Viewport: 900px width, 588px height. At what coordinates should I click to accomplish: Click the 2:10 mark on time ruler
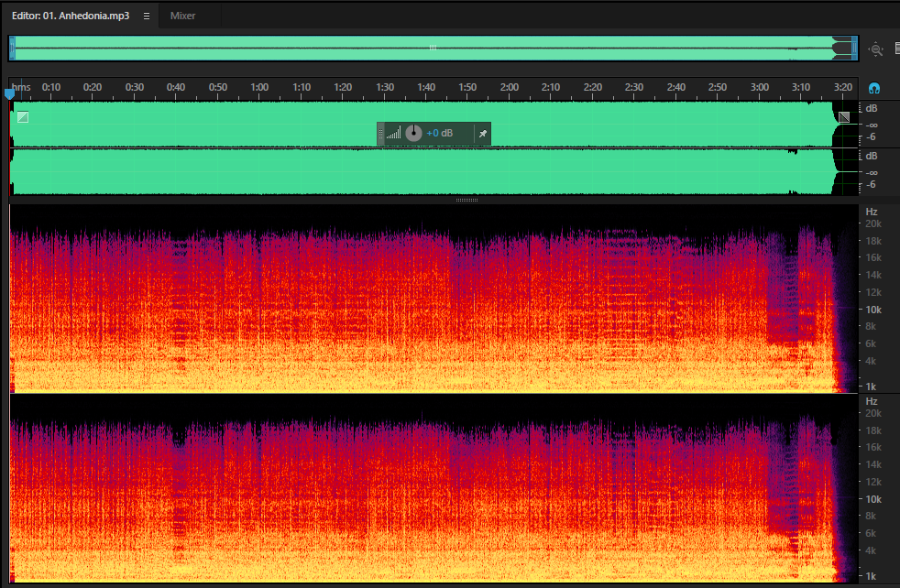click(x=551, y=87)
